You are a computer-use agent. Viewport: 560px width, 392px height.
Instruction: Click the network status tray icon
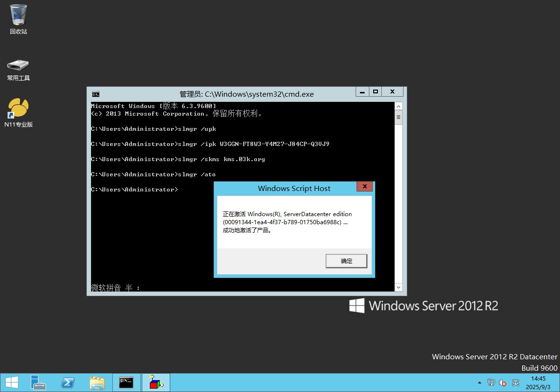click(491, 383)
